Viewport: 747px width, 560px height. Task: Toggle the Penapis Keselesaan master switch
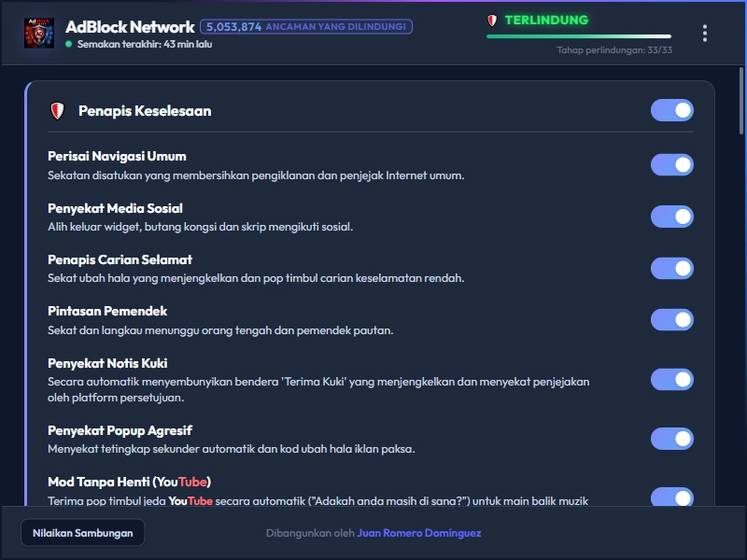[671, 110]
